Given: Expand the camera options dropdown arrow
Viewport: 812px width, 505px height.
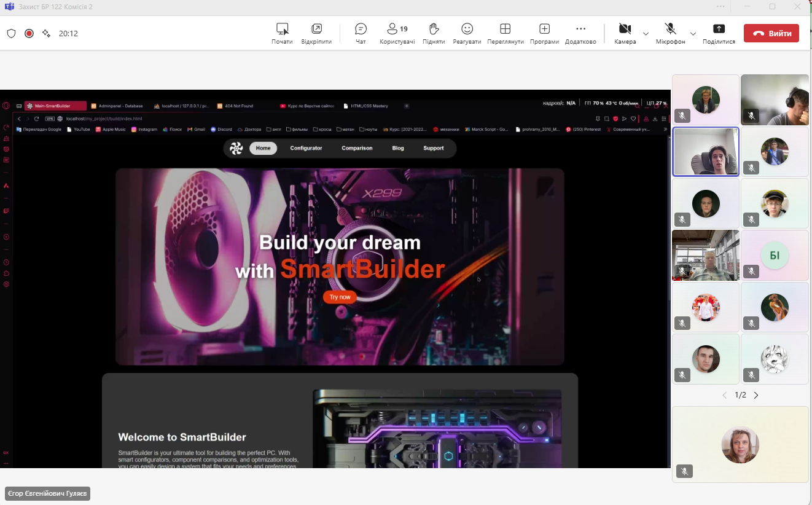Looking at the screenshot, I should click(646, 33).
